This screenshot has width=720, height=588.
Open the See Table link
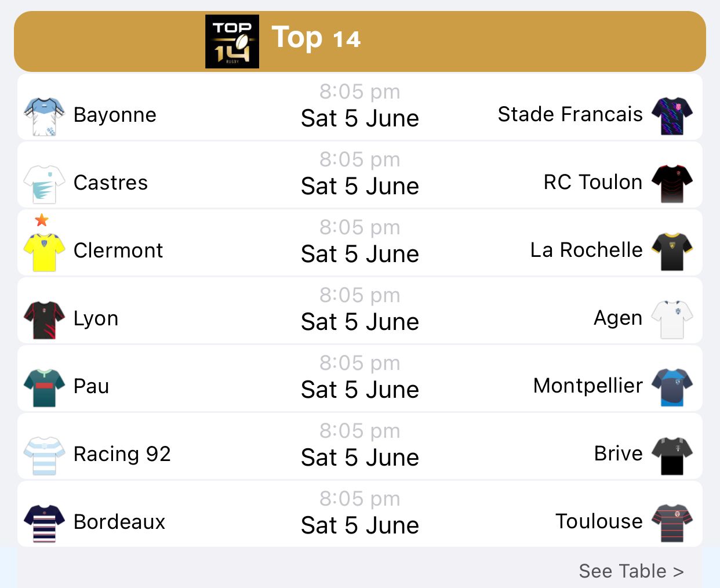coord(631,571)
